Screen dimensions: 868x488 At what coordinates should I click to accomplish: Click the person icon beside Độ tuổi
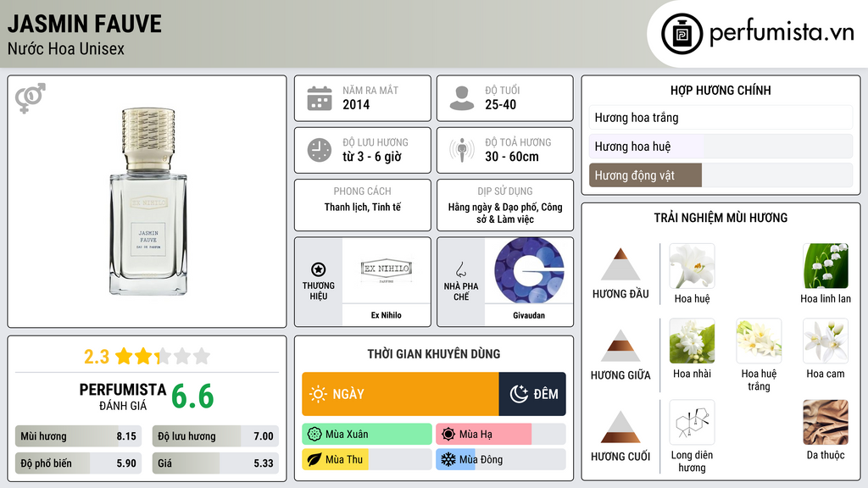point(462,98)
